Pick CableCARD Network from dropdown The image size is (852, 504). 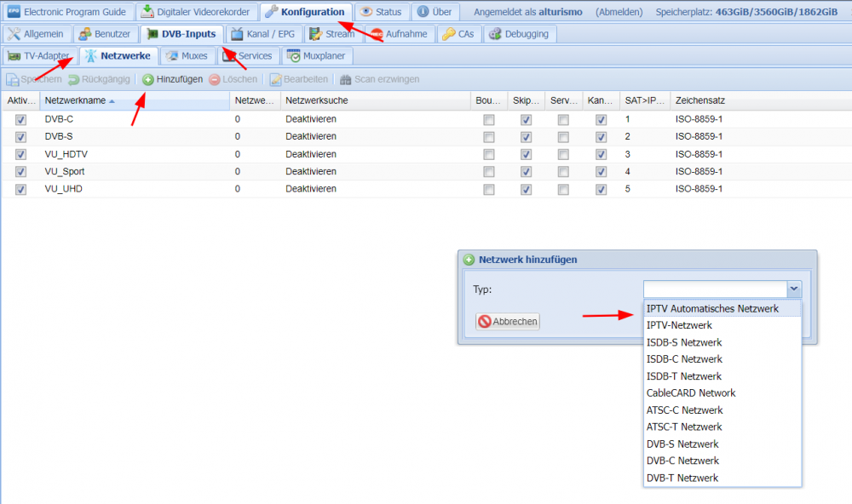coord(722,393)
